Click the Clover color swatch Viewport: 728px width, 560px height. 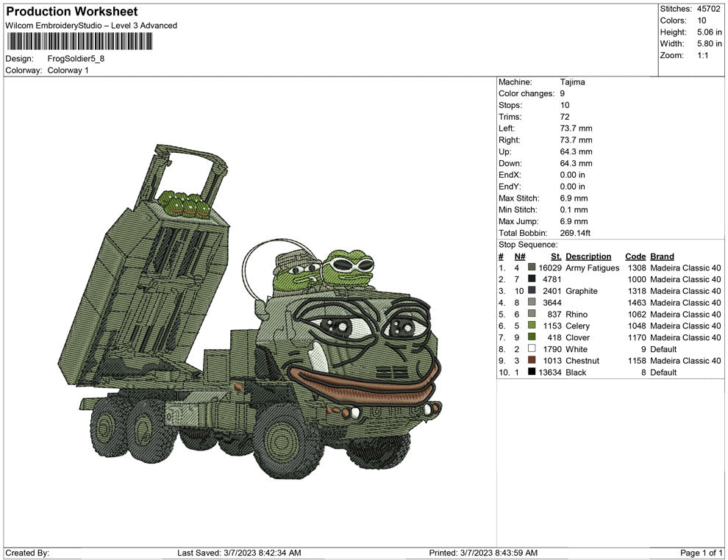[x=532, y=337]
